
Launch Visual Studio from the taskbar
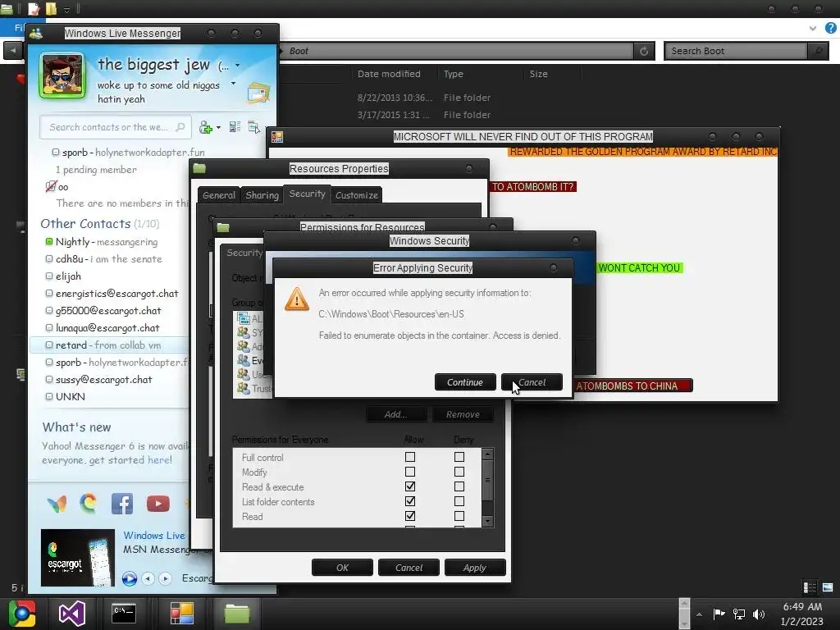click(x=72, y=613)
